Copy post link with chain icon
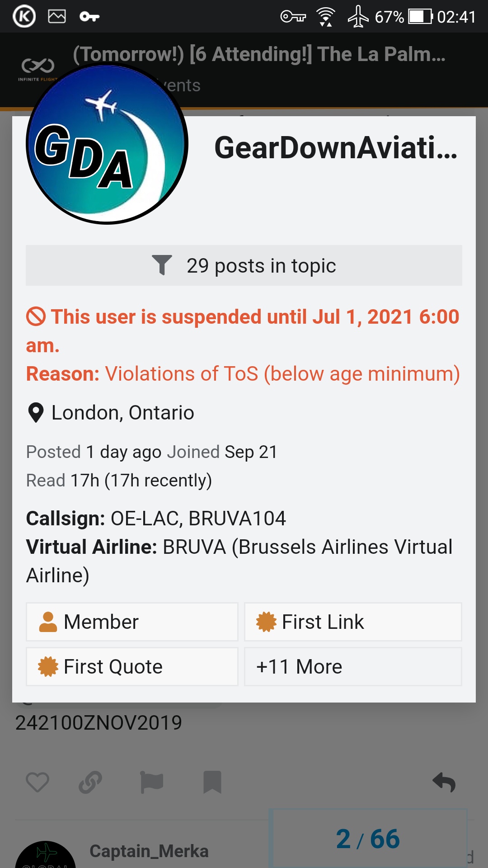Screen dimensions: 488x868 90,782
